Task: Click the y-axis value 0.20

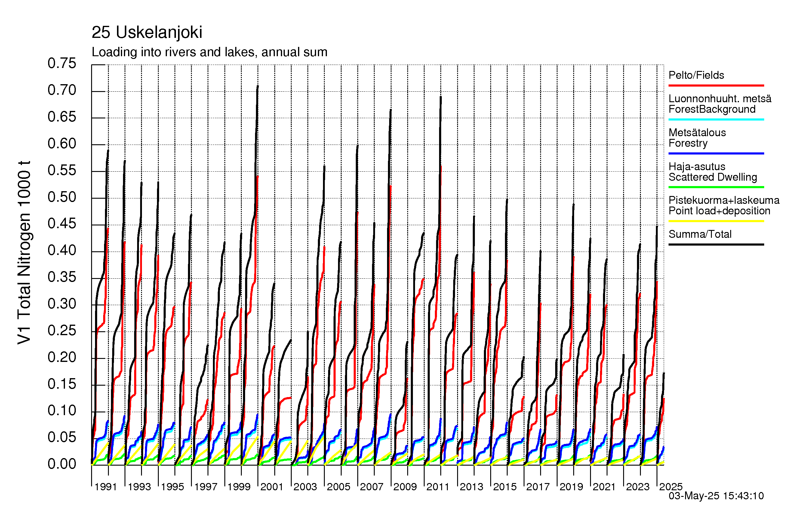Action: 62,357
